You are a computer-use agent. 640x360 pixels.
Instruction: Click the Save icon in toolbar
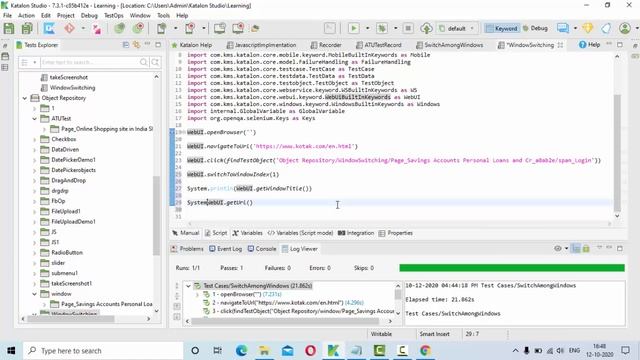click(9, 28)
